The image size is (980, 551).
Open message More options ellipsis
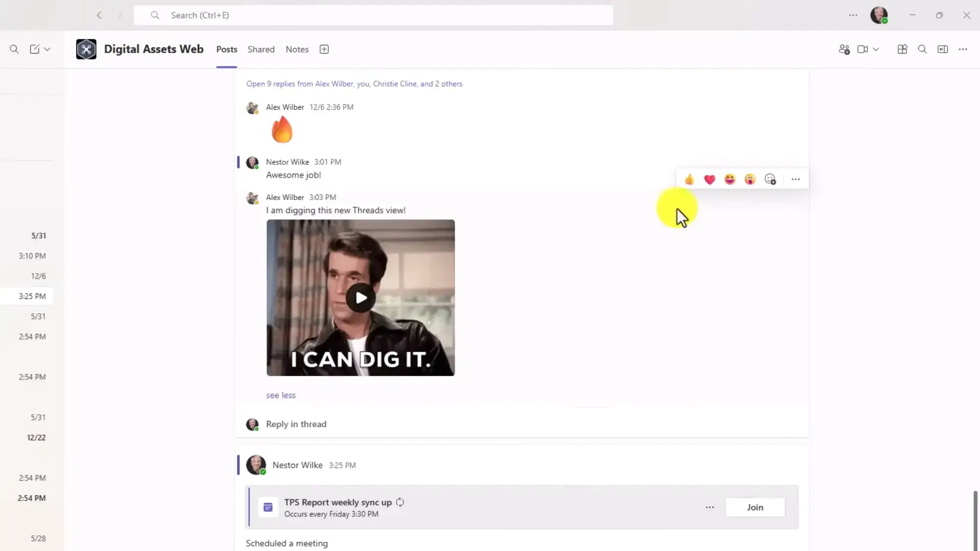click(x=796, y=179)
